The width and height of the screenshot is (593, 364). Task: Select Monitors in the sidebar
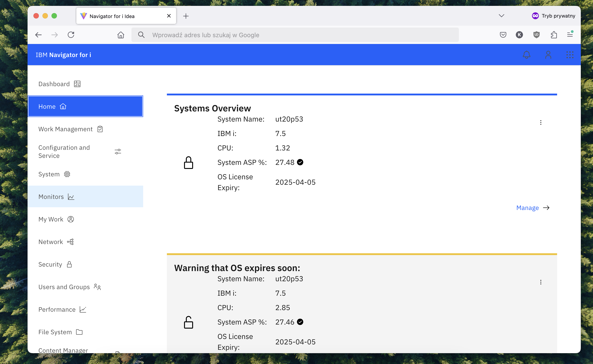coord(51,197)
